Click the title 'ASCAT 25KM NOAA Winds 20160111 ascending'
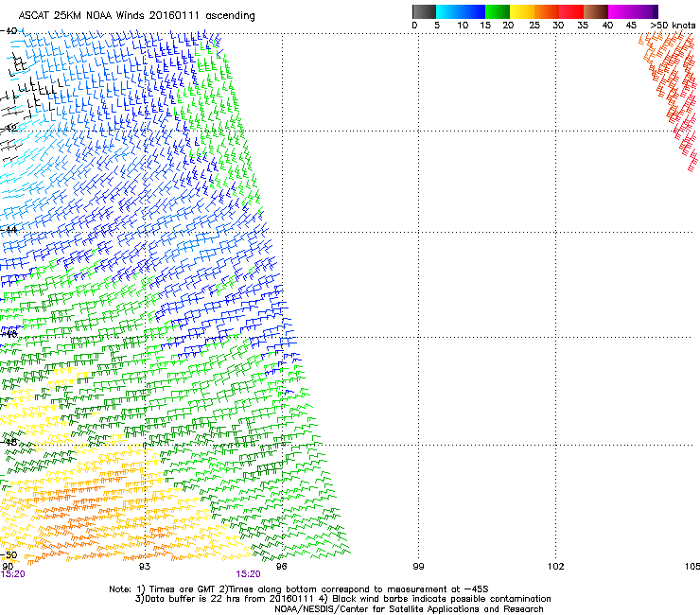The image size is (700, 615). pyautogui.click(x=136, y=16)
